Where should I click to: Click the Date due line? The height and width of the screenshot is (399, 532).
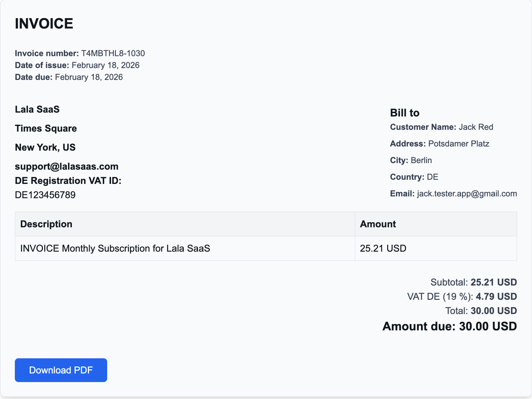click(69, 77)
